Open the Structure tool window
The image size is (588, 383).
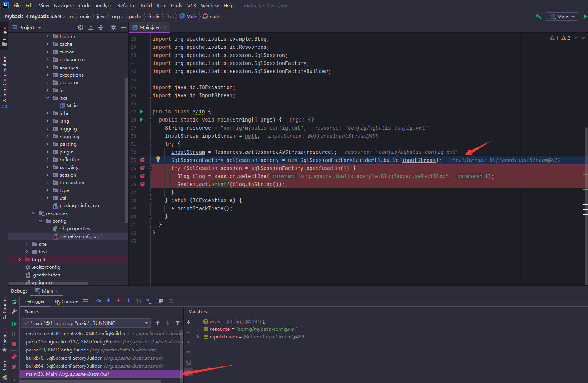point(4,306)
